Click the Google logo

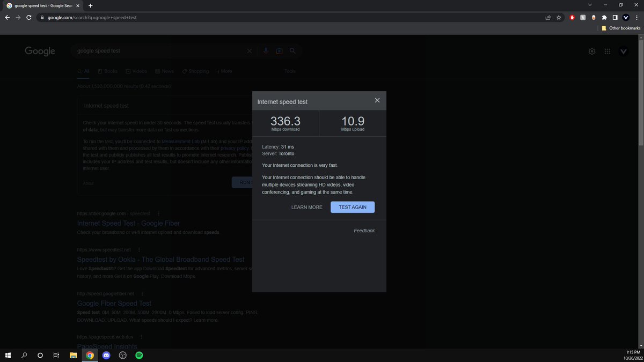pos(40,51)
